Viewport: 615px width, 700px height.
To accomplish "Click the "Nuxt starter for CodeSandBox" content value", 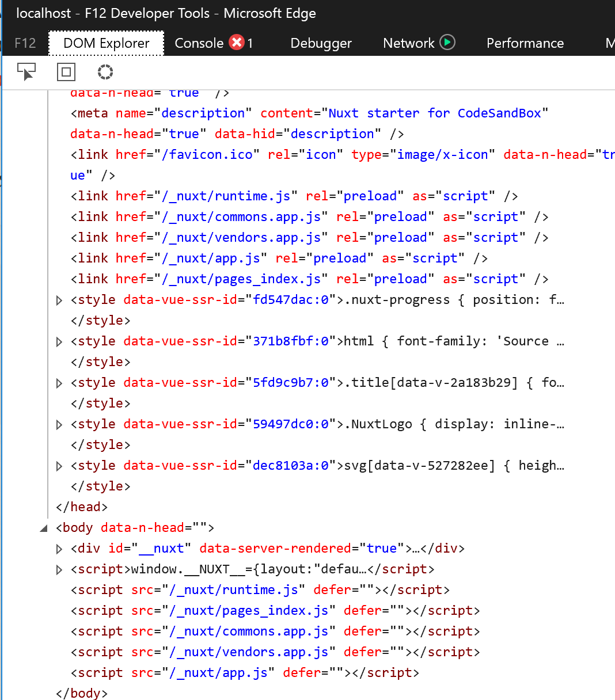I will click(435, 113).
